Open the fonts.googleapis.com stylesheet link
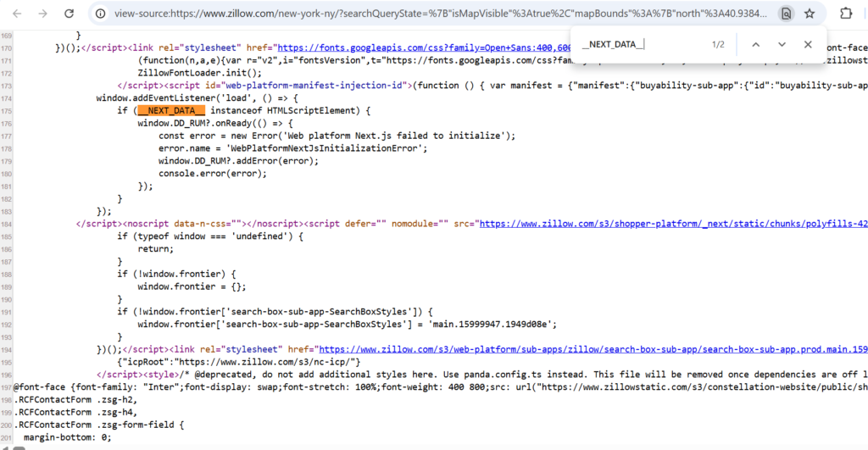 424,47
